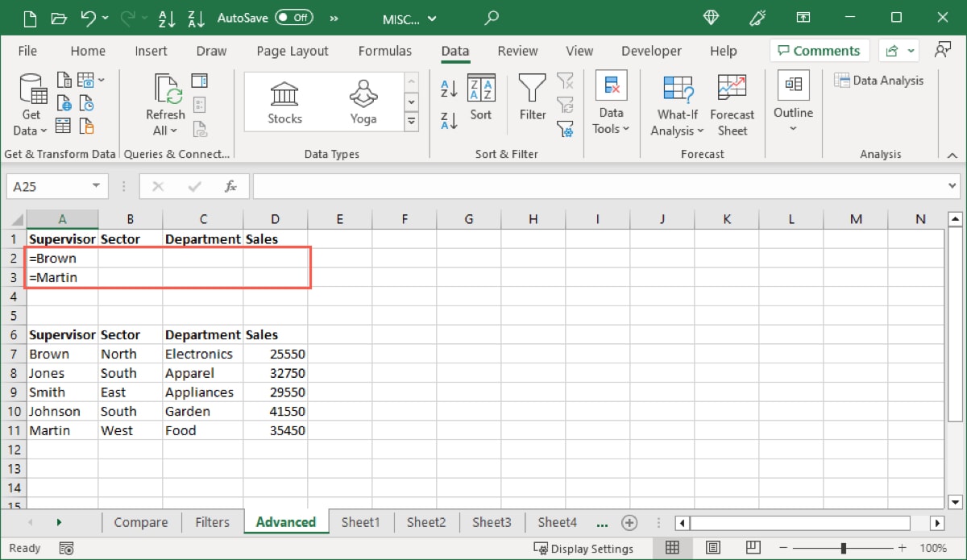Click the Sort icon in Sort & Filter
This screenshot has height=560, width=967.
[x=481, y=99]
